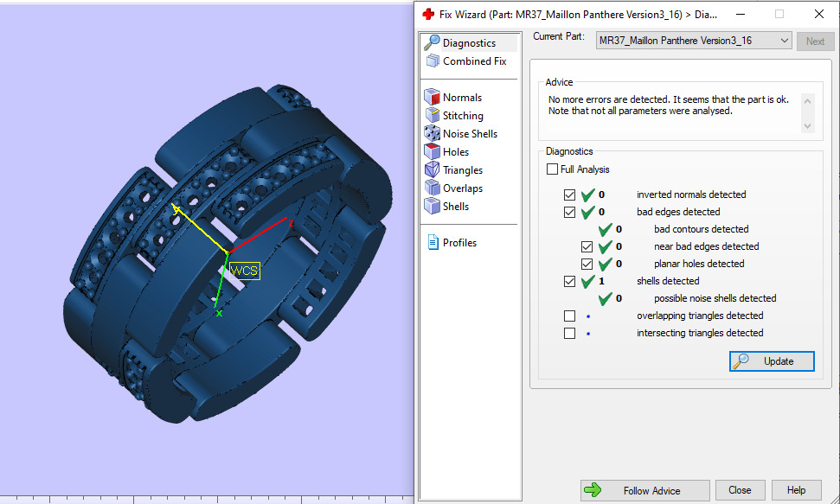Click the Fix Wizard red cross icon
The height and width of the screenshot is (504, 840).
click(x=428, y=15)
